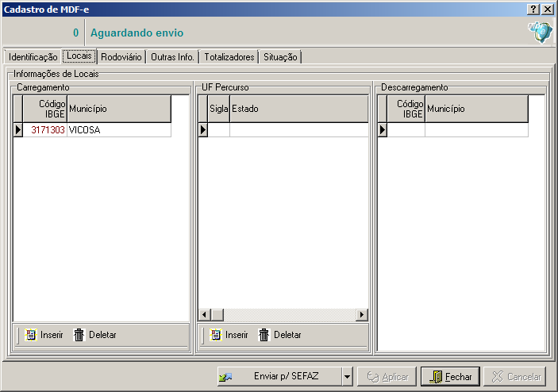Click the empty Município cell in Descarregamento
558x392 pixels.
point(476,129)
